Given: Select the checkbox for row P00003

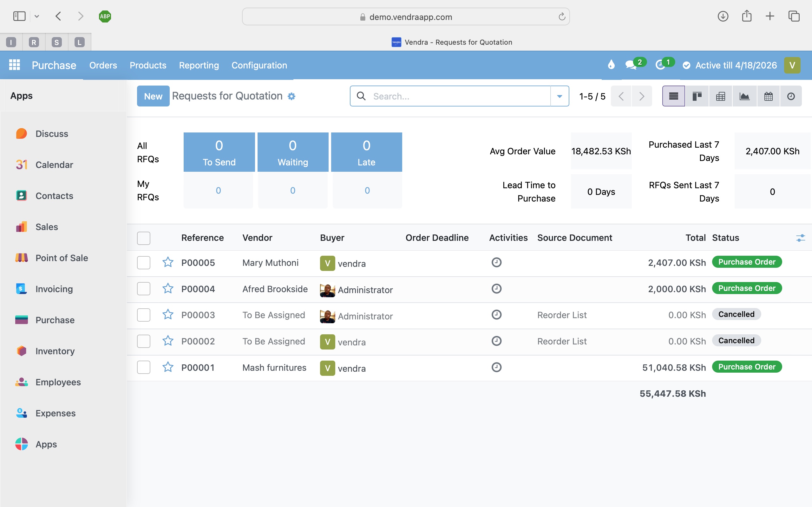Looking at the screenshot, I should coord(143,315).
